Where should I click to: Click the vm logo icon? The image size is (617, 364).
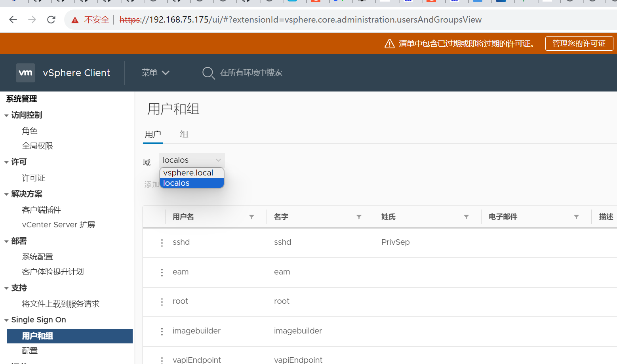[25, 73]
